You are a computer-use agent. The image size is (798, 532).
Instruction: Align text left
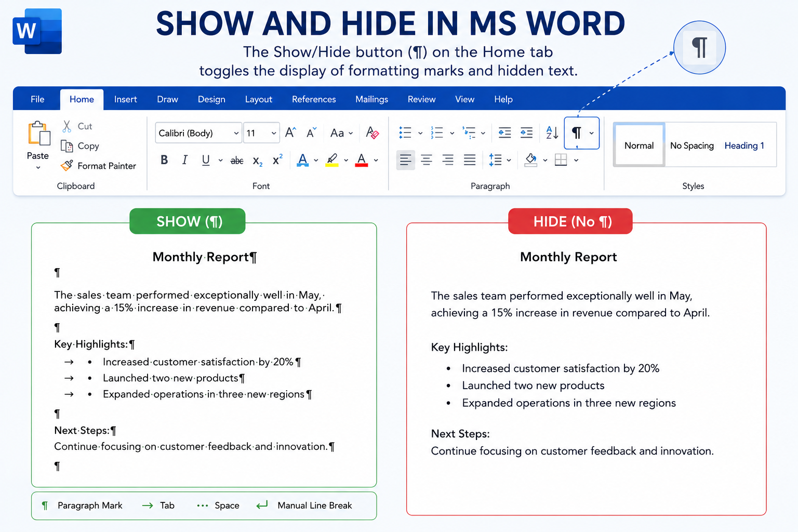click(406, 160)
